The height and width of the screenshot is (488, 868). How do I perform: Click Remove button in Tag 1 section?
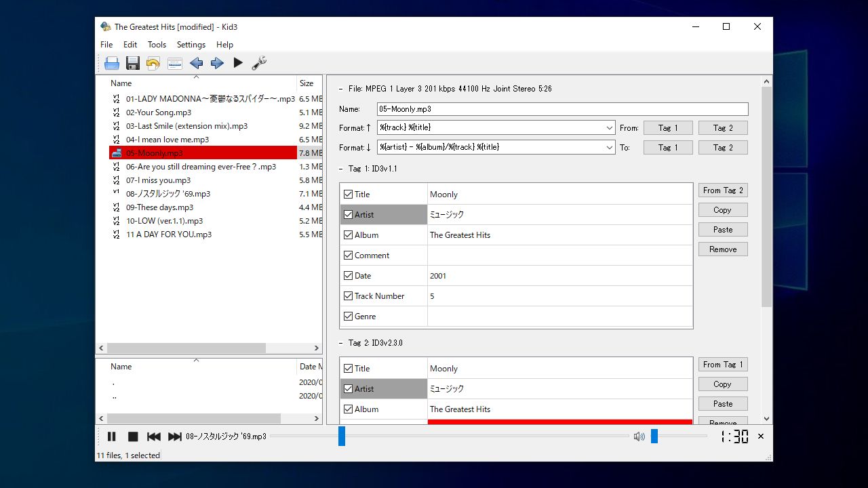pyautogui.click(x=723, y=249)
